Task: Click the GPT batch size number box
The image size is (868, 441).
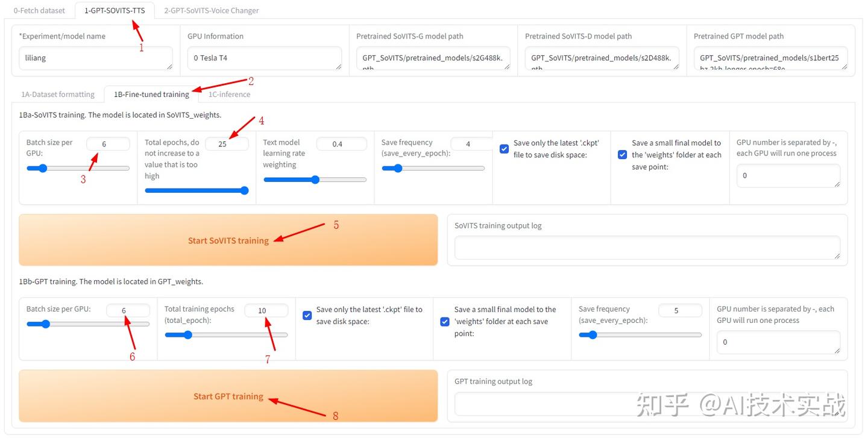Action: 128,310
